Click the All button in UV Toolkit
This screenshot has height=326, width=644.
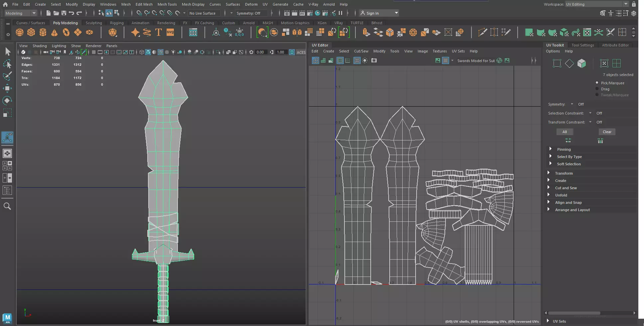click(565, 132)
